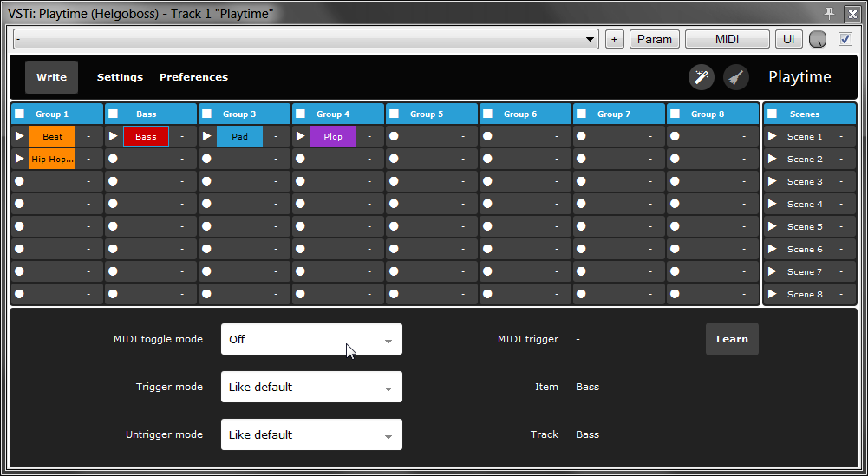Screen dimensions: 868x476
Task: Click the broom cleanup icon
Action: click(735, 77)
